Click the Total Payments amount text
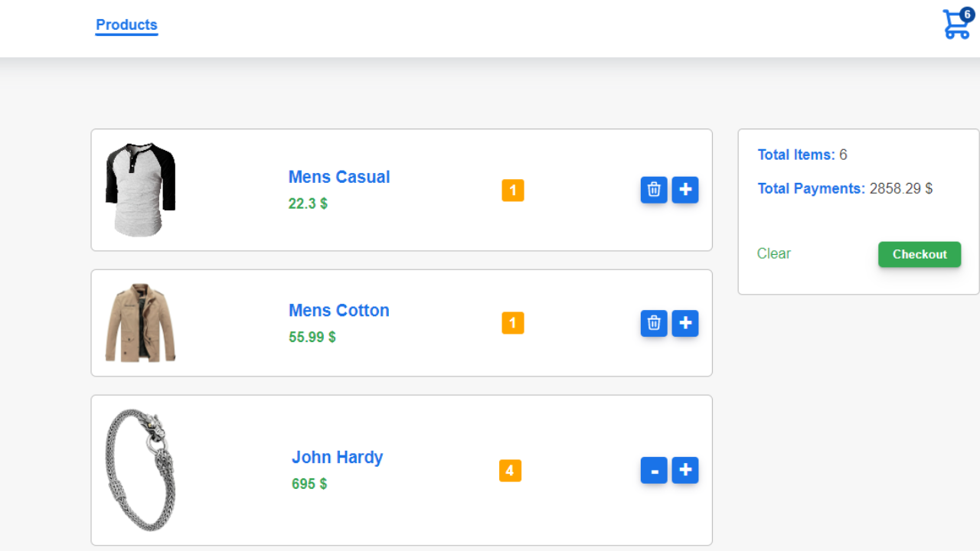 point(901,188)
